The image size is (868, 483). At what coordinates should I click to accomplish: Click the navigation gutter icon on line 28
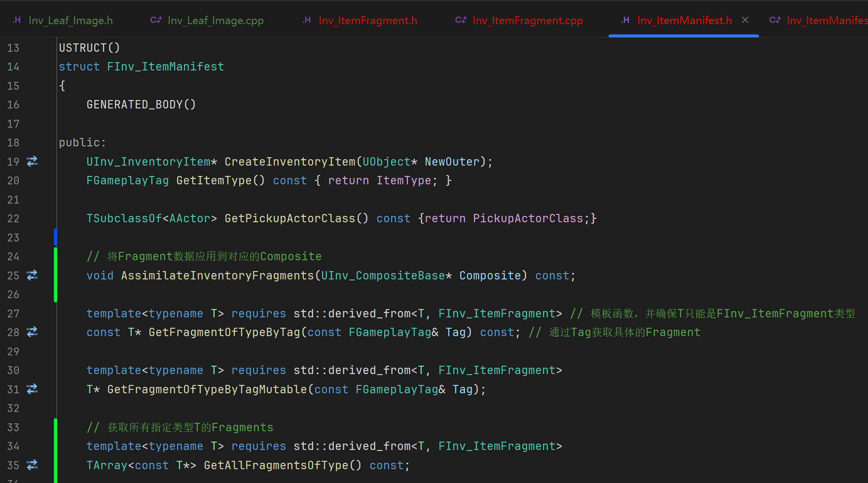point(32,332)
